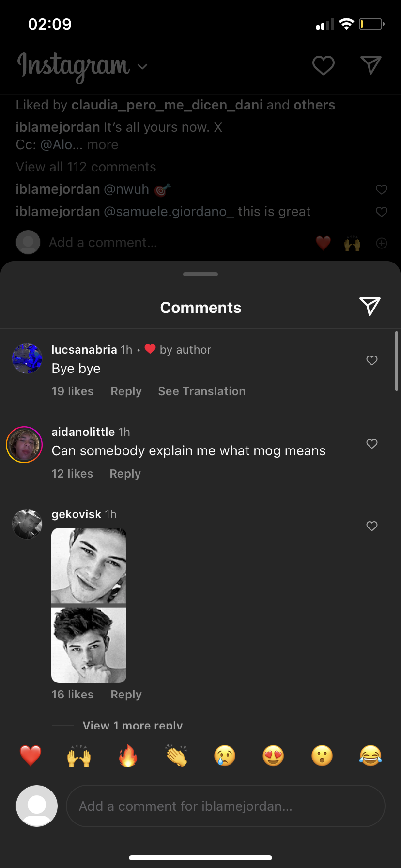Expand "View 1 more reply" under gekovisk
The width and height of the screenshot is (401, 868).
pos(133,725)
